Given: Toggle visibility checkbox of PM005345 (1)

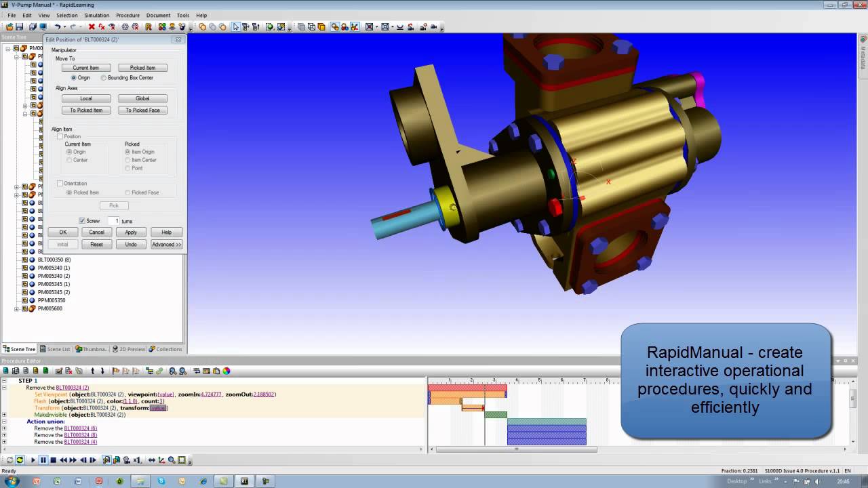Looking at the screenshot, I should (x=24, y=284).
